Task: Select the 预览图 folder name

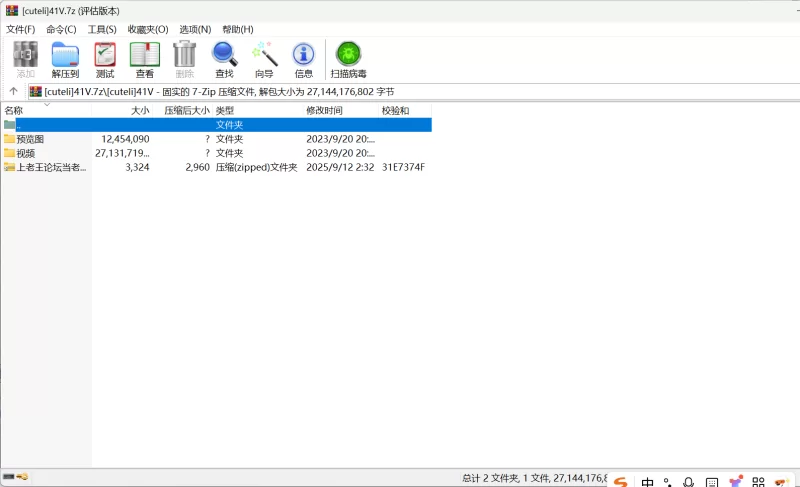Action: [x=30, y=139]
